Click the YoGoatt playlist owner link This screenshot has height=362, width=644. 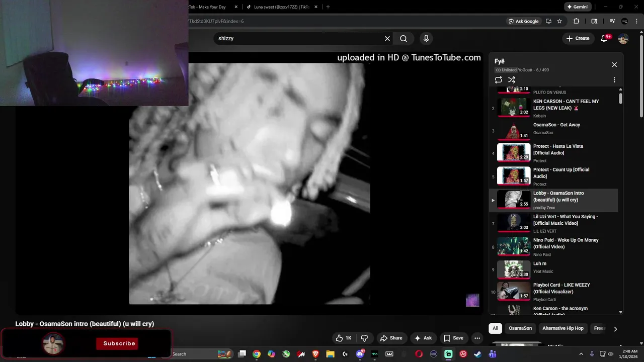pyautogui.click(x=525, y=70)
